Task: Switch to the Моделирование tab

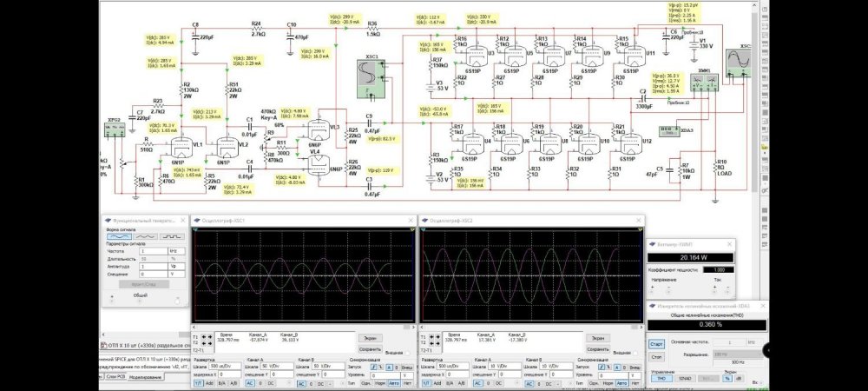Action: [146, 376]
